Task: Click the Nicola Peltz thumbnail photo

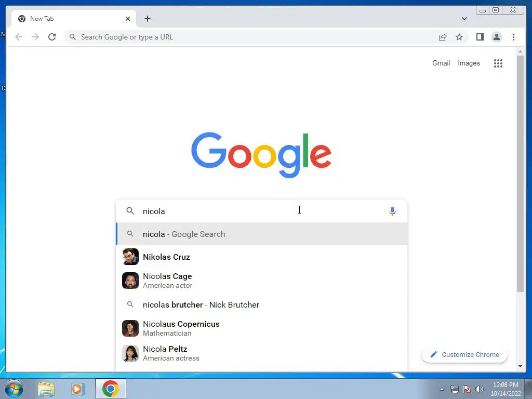Action: click(x=130, y=353)
